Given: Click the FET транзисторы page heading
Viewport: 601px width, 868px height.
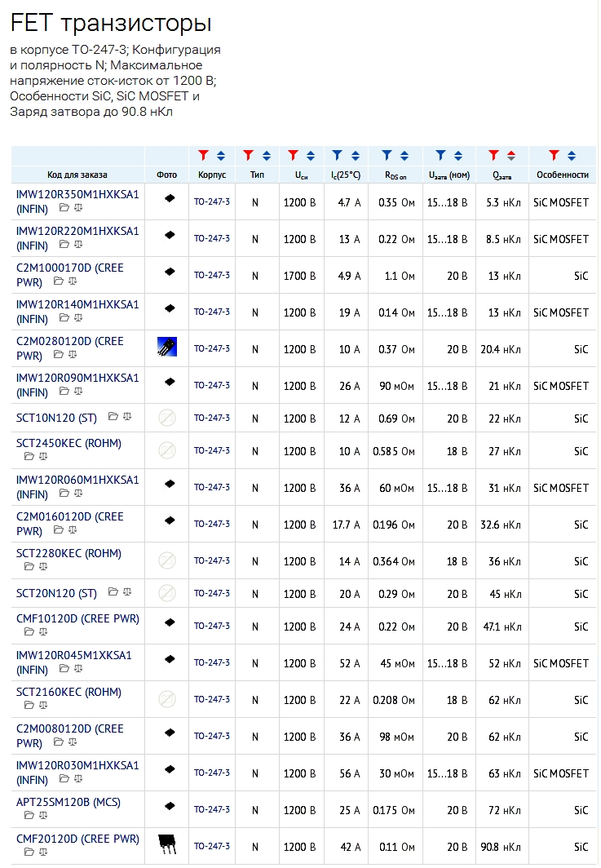Looking at the screenshot, I should click(111, 23).
